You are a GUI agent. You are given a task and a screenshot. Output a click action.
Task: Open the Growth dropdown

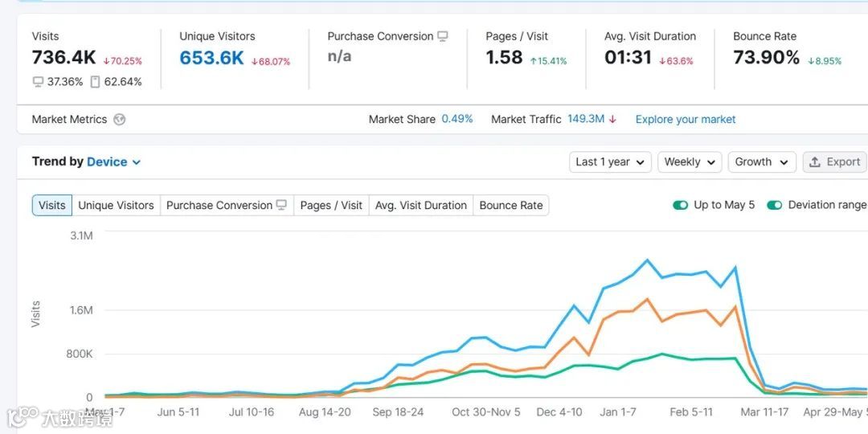pyautogui.click(x=762, y=162)
